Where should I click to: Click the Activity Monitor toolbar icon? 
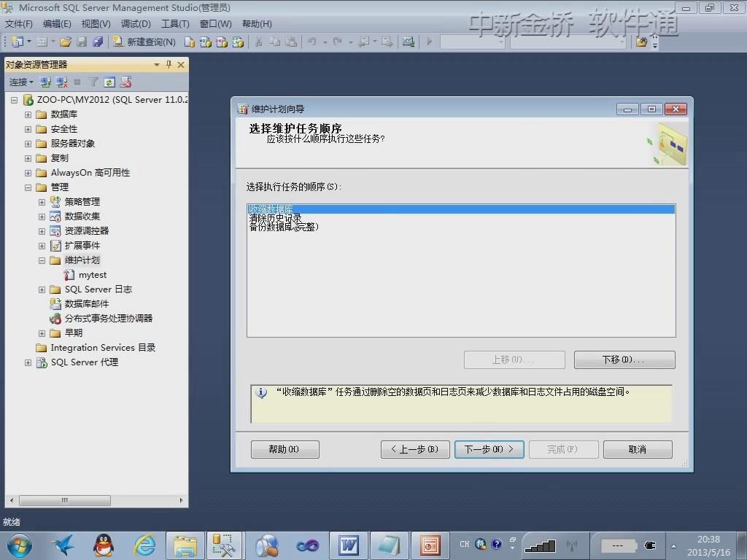tap(409, 42)
